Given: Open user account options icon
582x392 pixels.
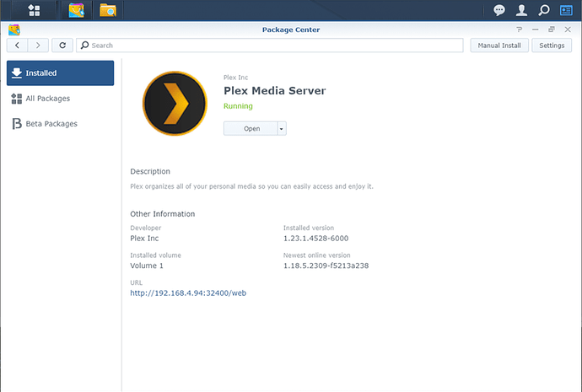Looking at the screenshot, I should point(521,10).
